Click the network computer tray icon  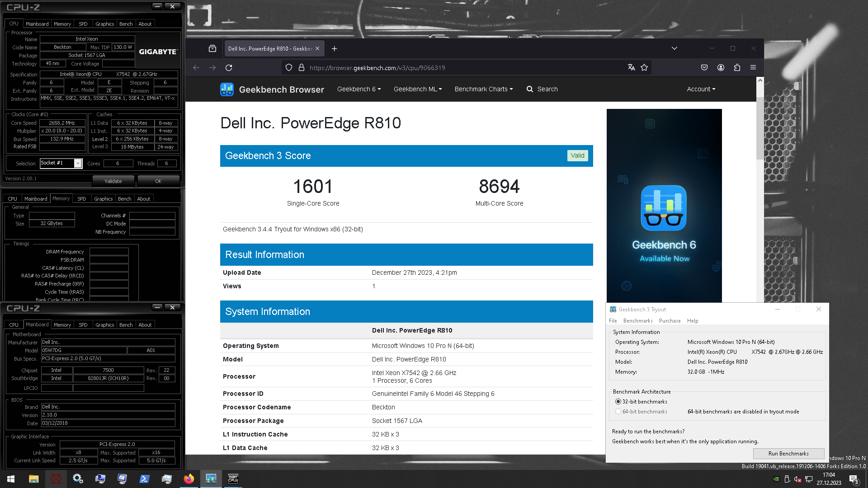(809, 479)
